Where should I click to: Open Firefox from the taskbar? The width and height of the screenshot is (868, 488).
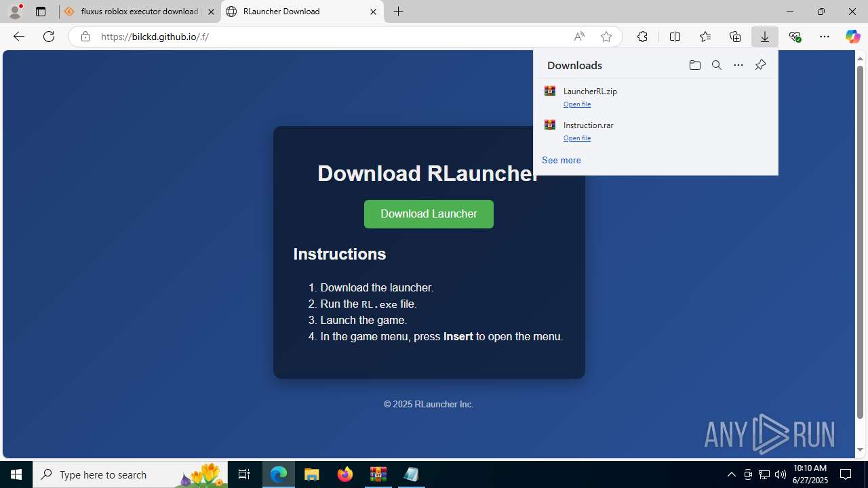coord(345,474)
